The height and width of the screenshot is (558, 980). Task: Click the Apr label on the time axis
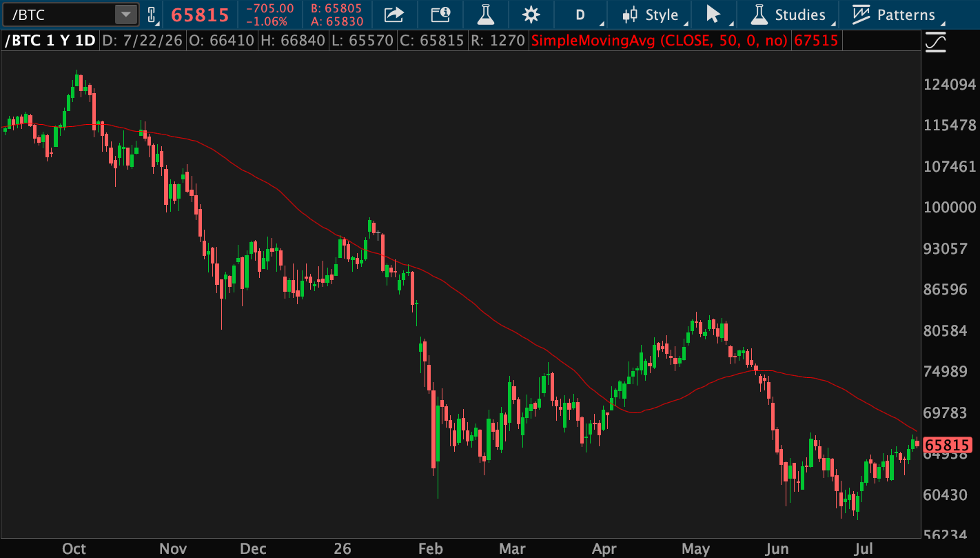coord(604,549)
